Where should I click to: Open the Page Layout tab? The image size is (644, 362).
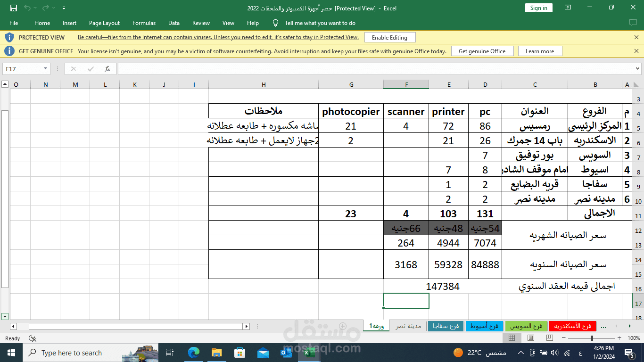point(104,23)
